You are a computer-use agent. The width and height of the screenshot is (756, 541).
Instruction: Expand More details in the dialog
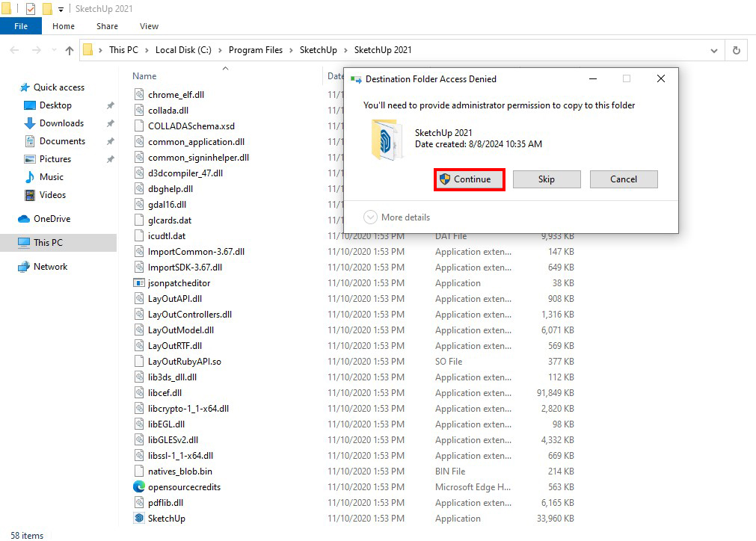(397, 217)
